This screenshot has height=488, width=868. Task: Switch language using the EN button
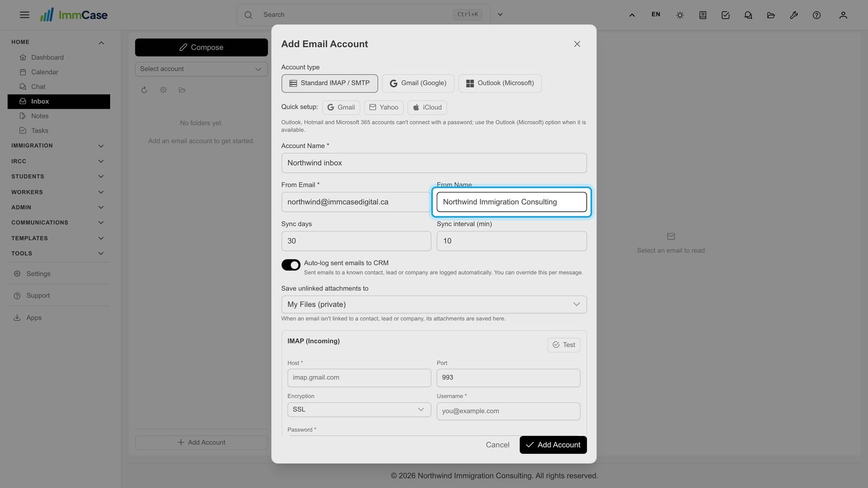click(656, 15)
